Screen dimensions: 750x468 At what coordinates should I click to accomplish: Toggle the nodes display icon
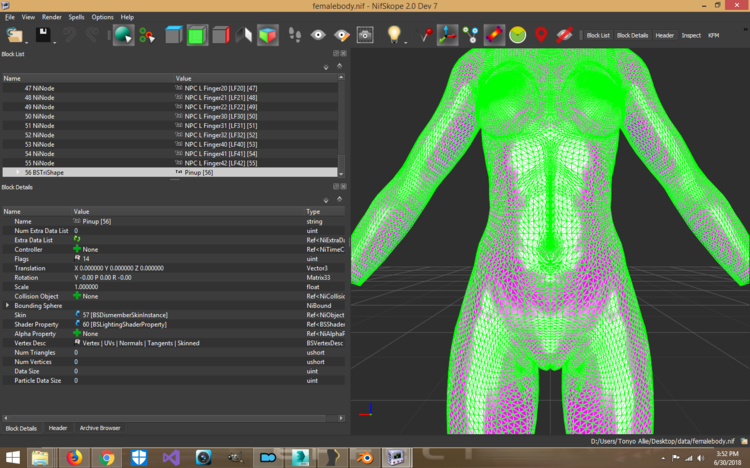coord(470,35)
